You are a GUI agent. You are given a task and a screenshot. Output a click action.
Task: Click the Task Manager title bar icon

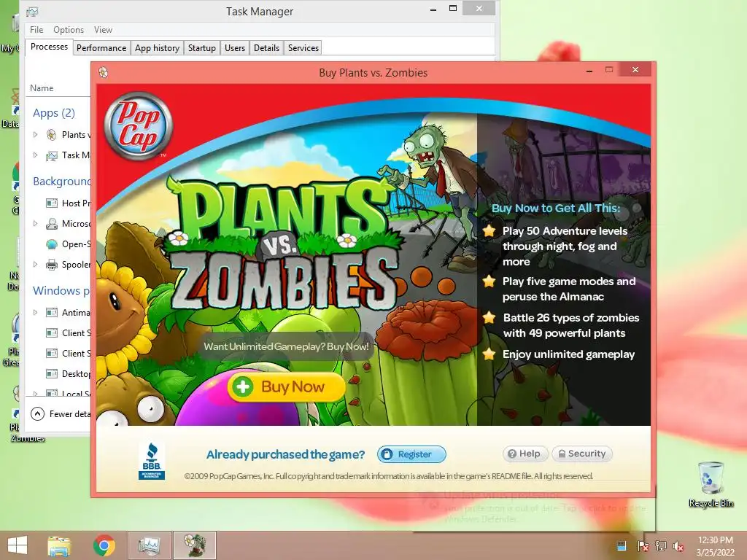point(32,12)
